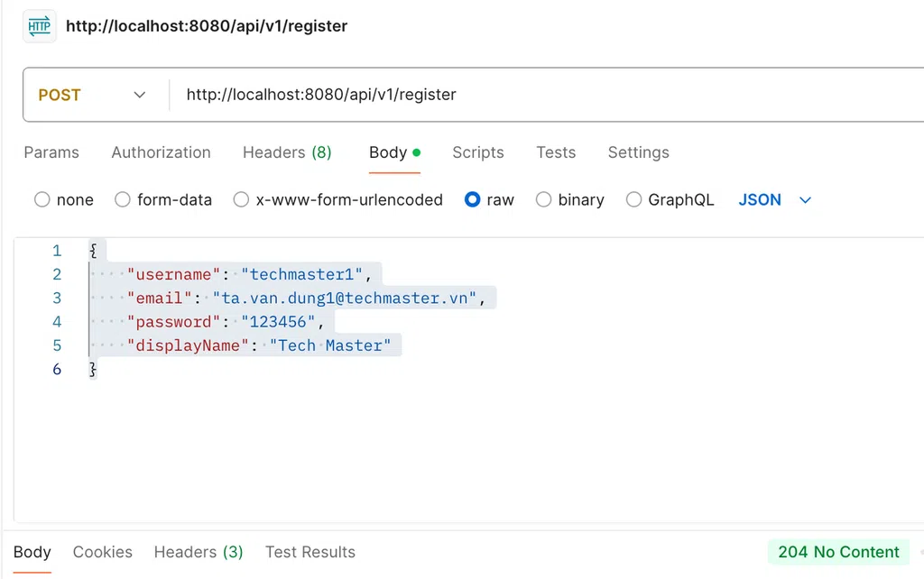Click the "displayName" key
This screenshot has width=924, height=579.
188,345
